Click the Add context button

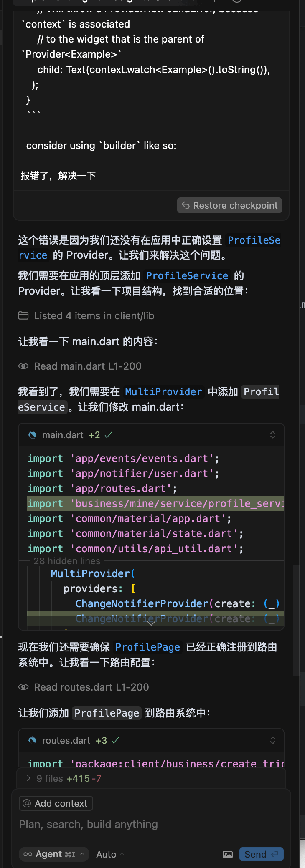click(x=56, y=803)
